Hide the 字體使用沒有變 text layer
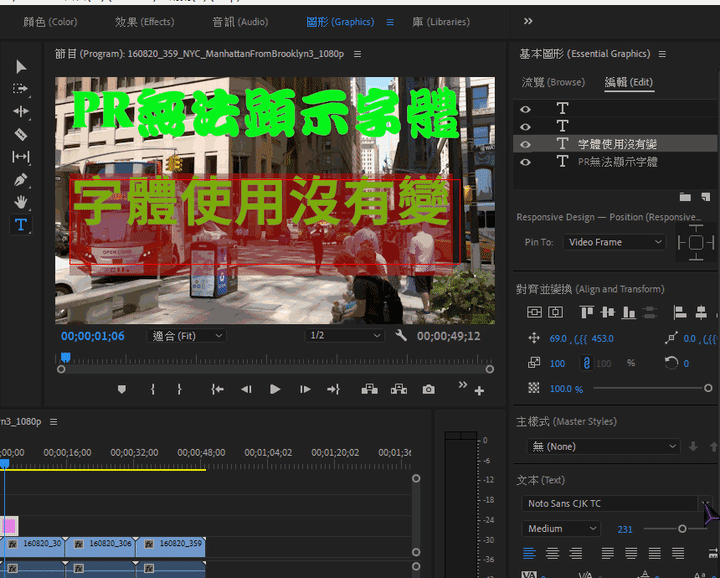720x578 pixels. click(x=525, y=144)
